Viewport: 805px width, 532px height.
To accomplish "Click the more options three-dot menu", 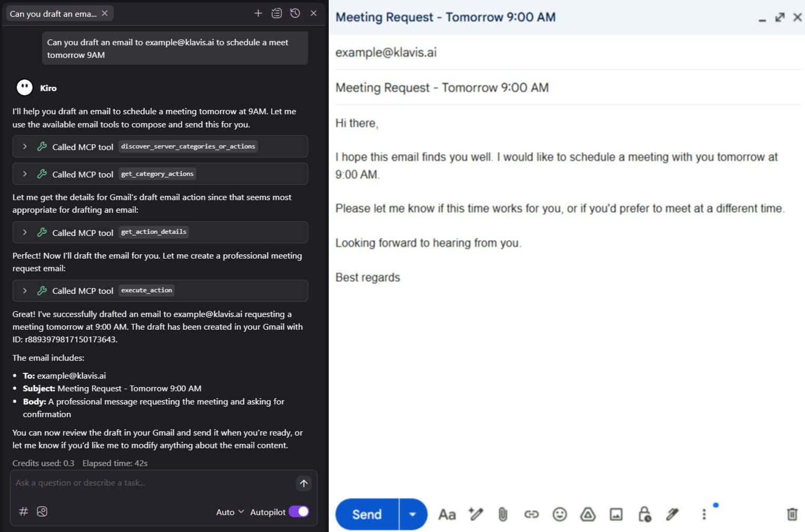I will tap(703, 514).
